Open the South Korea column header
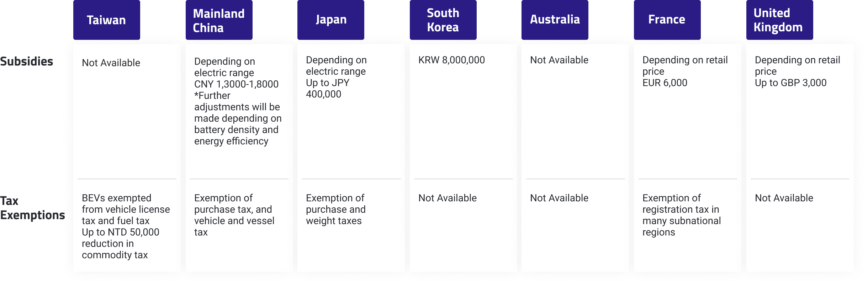 (x=443, y=20)
